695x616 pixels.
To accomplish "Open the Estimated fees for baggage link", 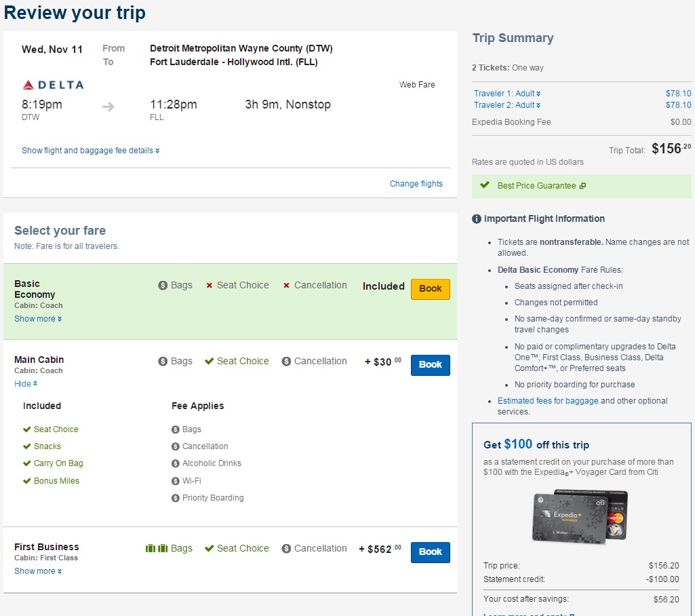I will [547, 400].
